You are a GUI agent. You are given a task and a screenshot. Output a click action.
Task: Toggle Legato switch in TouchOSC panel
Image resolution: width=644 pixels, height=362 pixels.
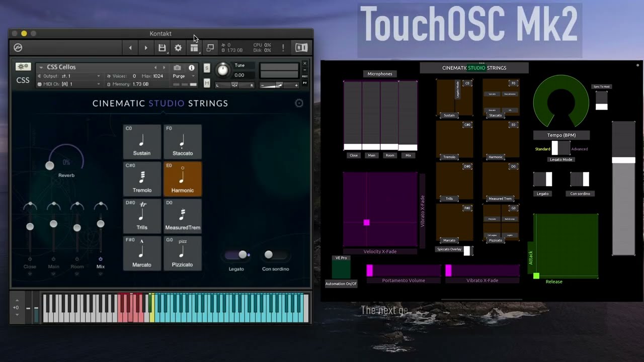(x=543, y=179)
